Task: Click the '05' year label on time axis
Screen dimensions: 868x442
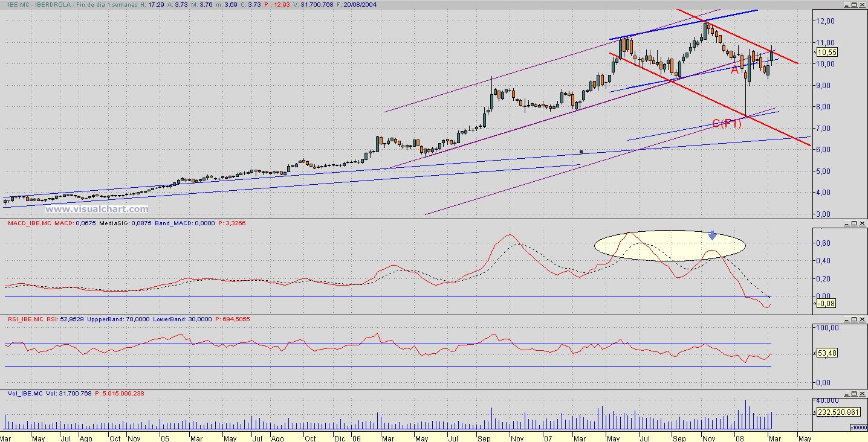Action: pyautogui.click(x=164, y=438)
